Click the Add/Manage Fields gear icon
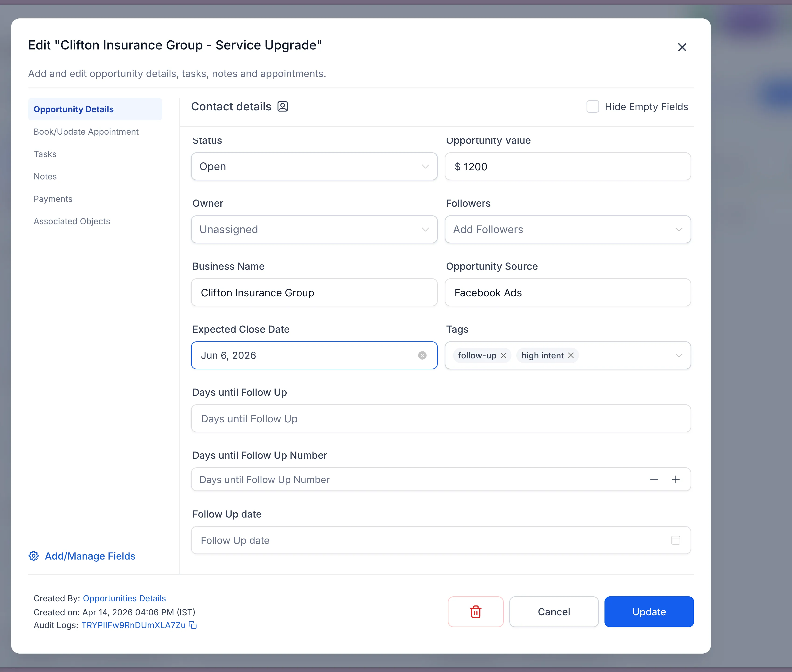This screenshot has width=792, height=672. tap(34, 556)
